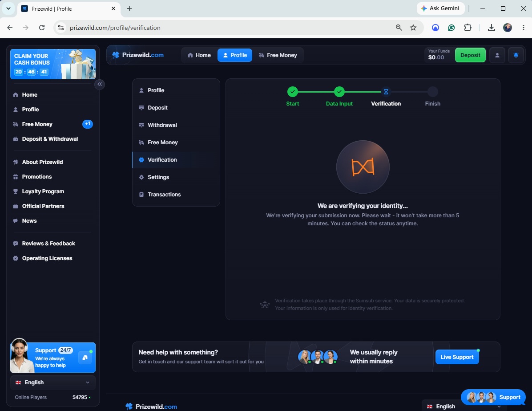
Task: Reload the page
Action: [42, 28]
